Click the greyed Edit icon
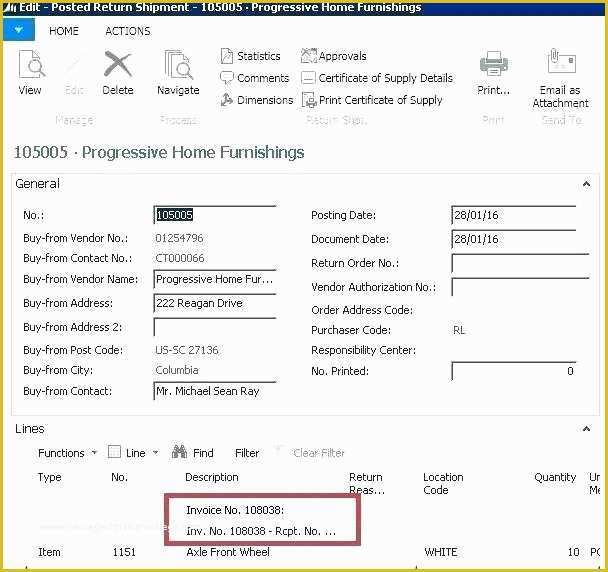This screenshot has height=572, width=608. (x=74, y=64)
